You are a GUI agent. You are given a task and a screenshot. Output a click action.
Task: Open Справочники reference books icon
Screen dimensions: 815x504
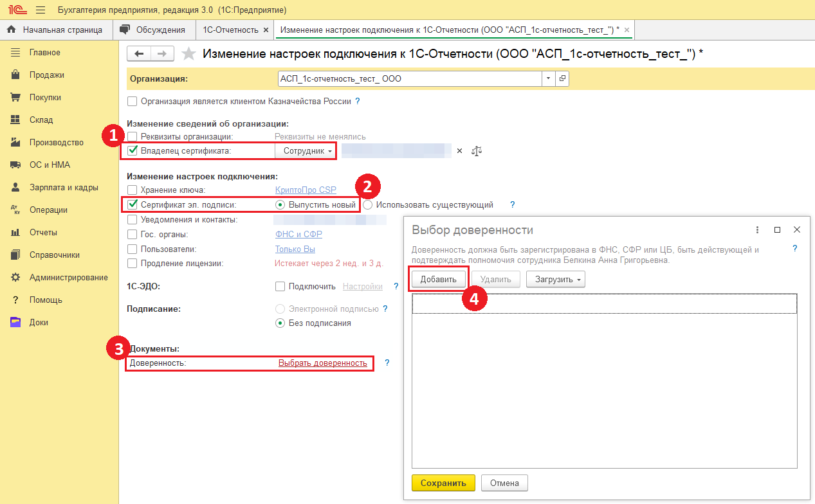[16, 255]
